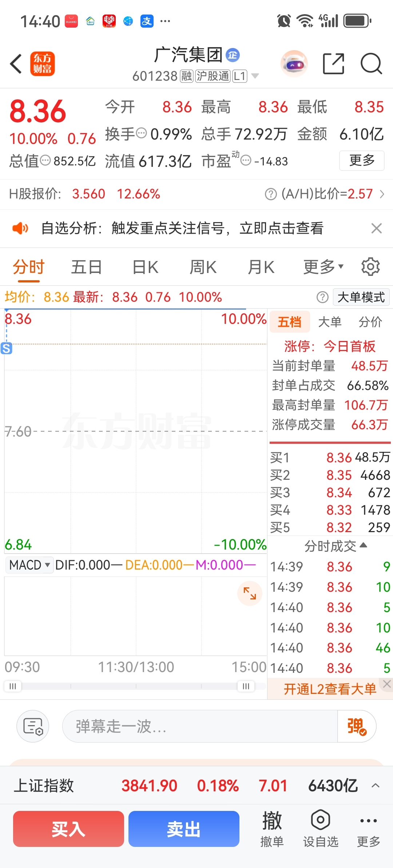This screenshot has height=868, width=393.
Task: Switch to the 分价 tab
Action: [370, 322]
